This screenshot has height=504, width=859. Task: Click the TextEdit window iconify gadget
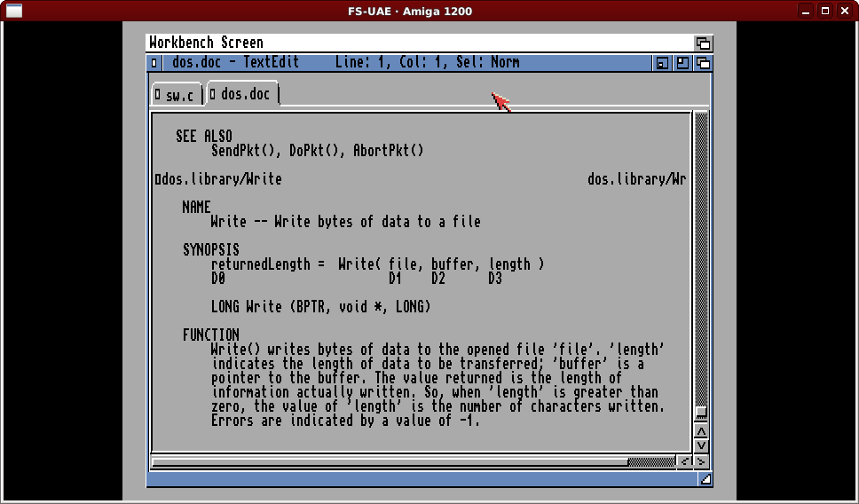(662, 63)
